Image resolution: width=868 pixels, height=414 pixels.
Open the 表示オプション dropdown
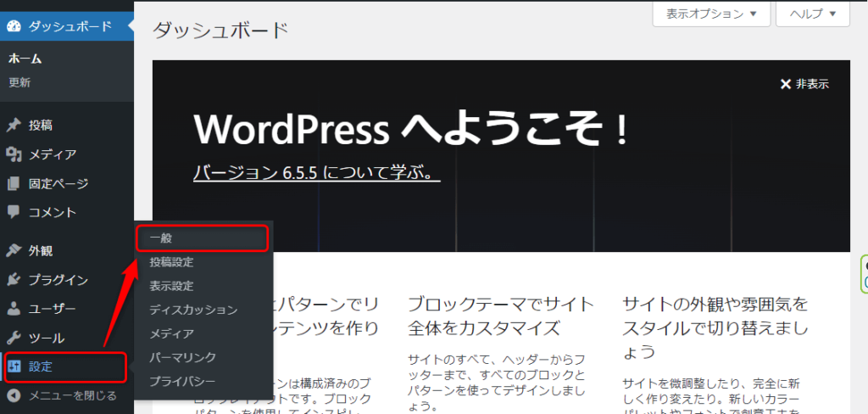[x=711, y=14]
